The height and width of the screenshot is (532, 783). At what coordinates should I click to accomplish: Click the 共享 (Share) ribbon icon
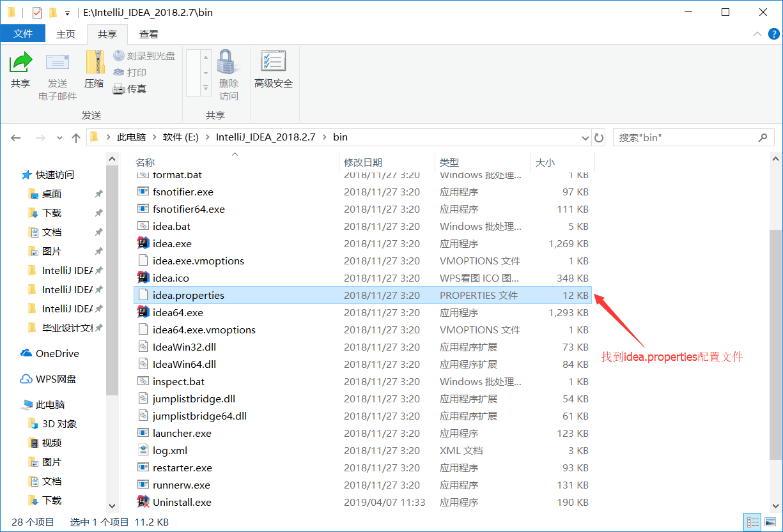click(21, 70)
